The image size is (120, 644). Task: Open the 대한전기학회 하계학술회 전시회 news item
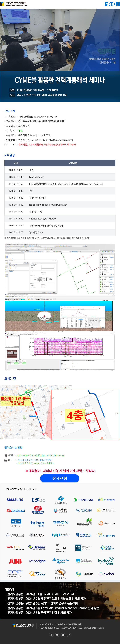point(46,599)
